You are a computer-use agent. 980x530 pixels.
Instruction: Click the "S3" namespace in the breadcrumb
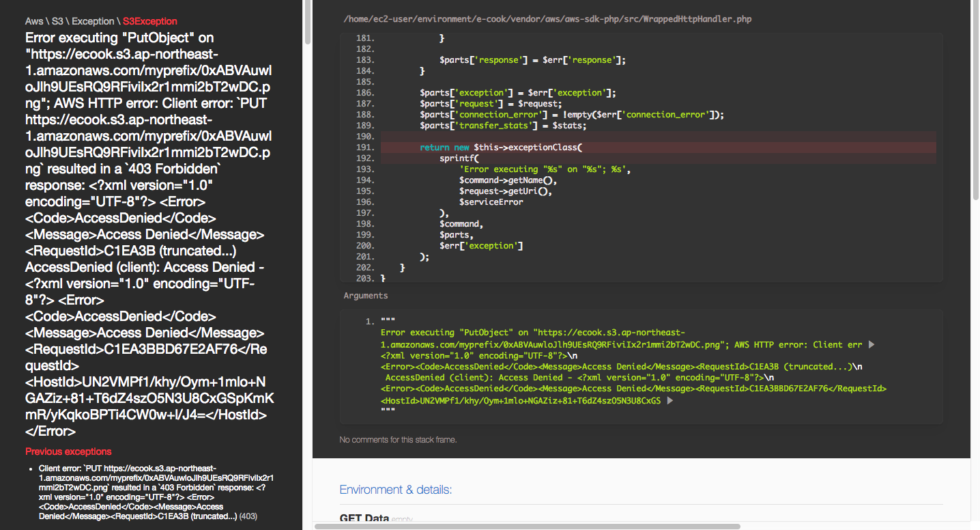pos(56,20)
